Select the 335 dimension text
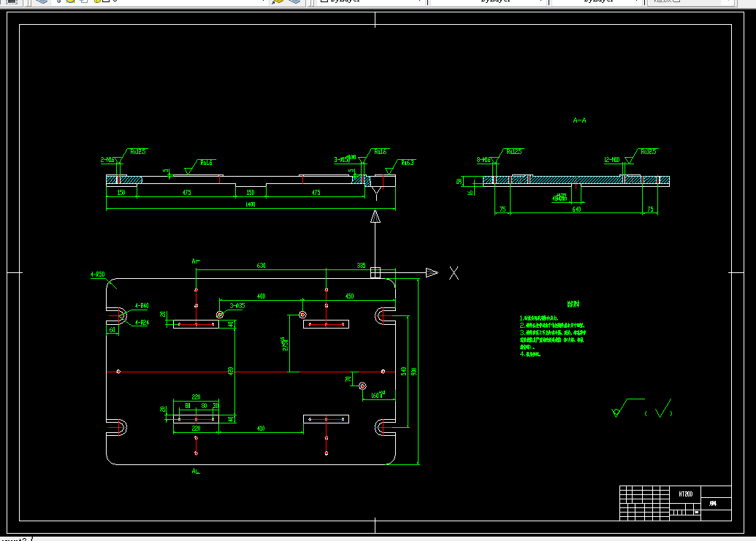 (361, 266)
